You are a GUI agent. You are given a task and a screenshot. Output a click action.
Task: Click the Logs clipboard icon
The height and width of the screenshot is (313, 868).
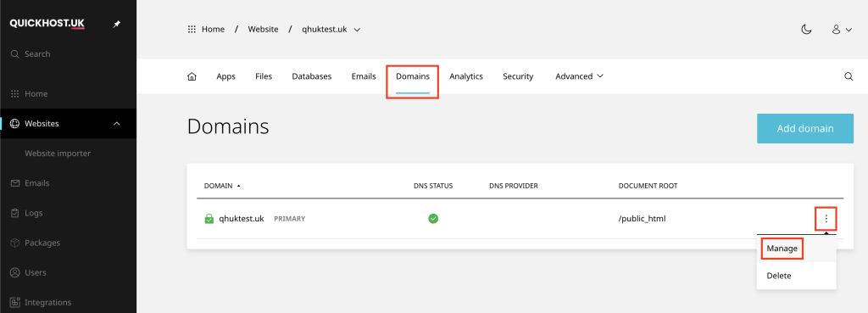coord(15,213)
